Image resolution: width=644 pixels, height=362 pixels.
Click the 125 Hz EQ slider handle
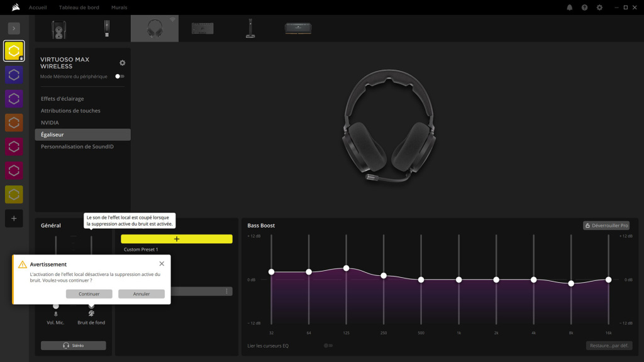pyautogui.click(x=347, y=268)
